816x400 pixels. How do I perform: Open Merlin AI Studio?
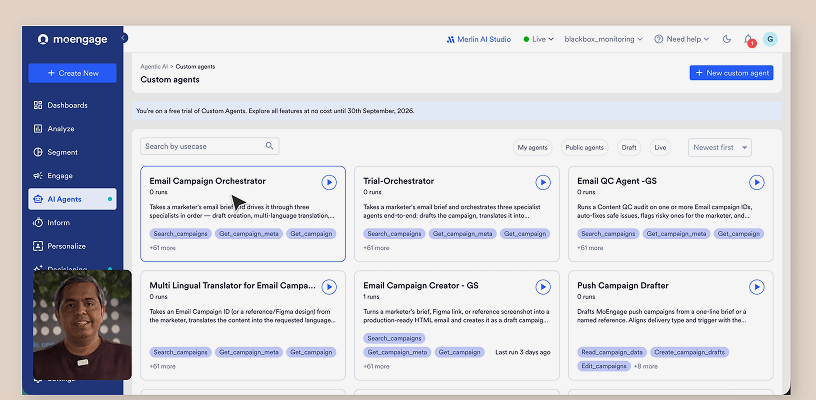click(x=479, y=40)
